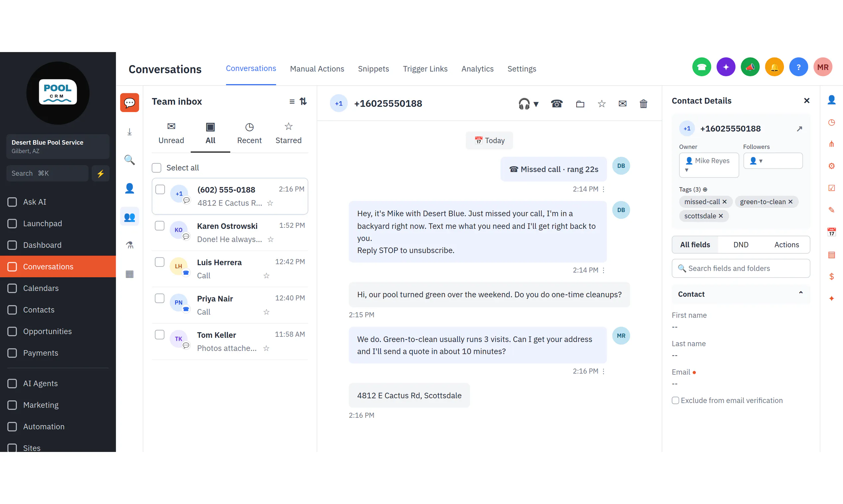
Task: Open the headset dropdown in conversation header
Action: (x=528, y=103)
